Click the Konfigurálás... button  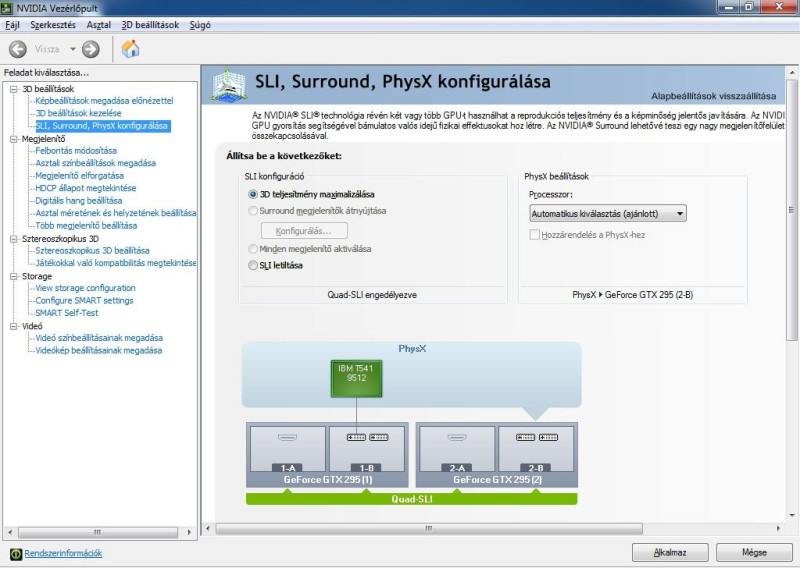[x=304, y=231]
